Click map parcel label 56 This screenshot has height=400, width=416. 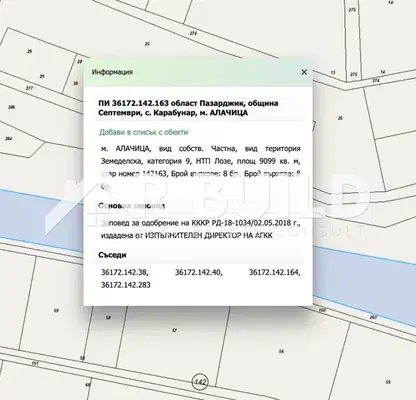(x=281, y=351)
